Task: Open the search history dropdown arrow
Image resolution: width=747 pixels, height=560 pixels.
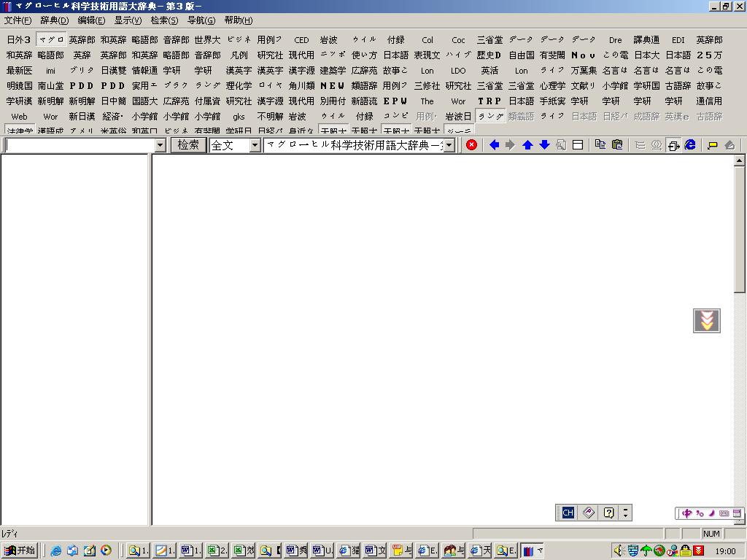Action: (160, 145)
